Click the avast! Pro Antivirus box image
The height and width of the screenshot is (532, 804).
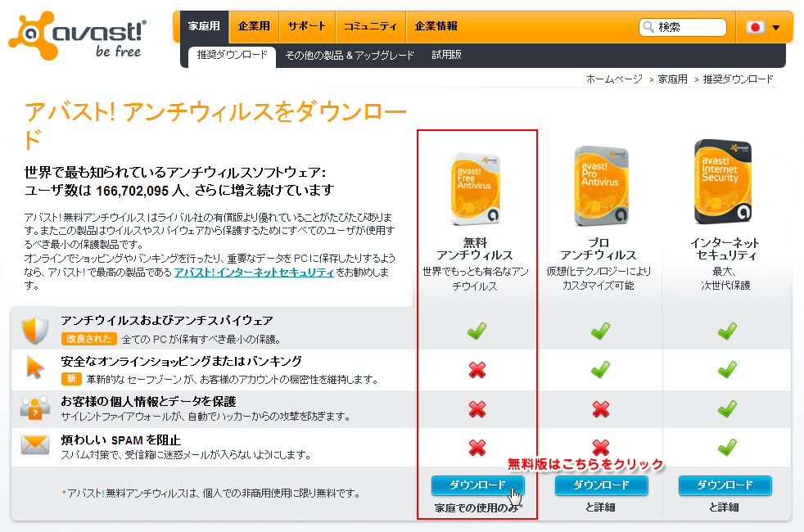[602, 186]
